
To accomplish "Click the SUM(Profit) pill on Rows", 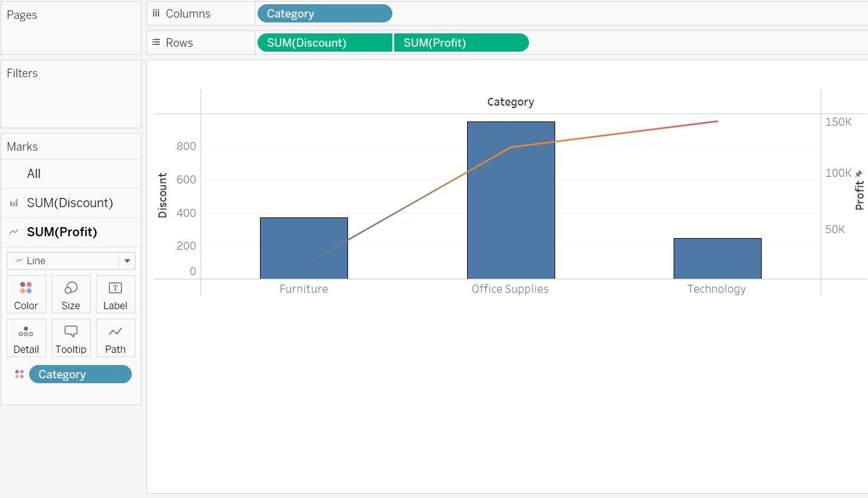I will 461,42.
